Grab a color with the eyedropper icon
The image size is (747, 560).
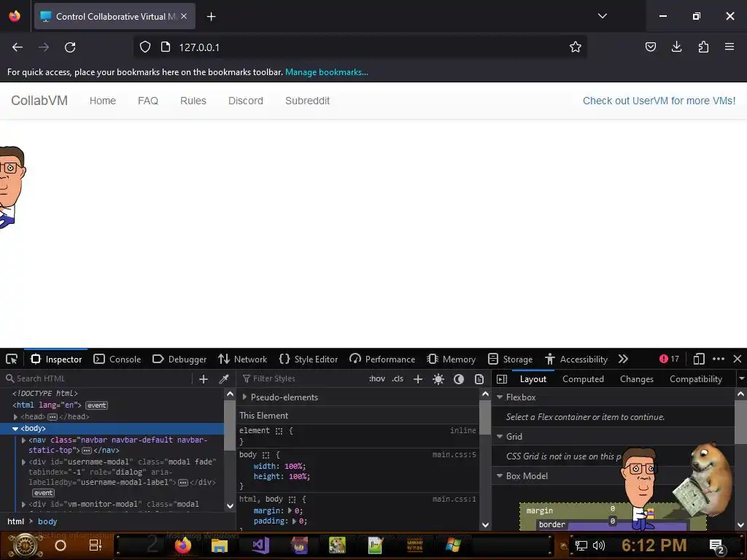click(223, 379)
